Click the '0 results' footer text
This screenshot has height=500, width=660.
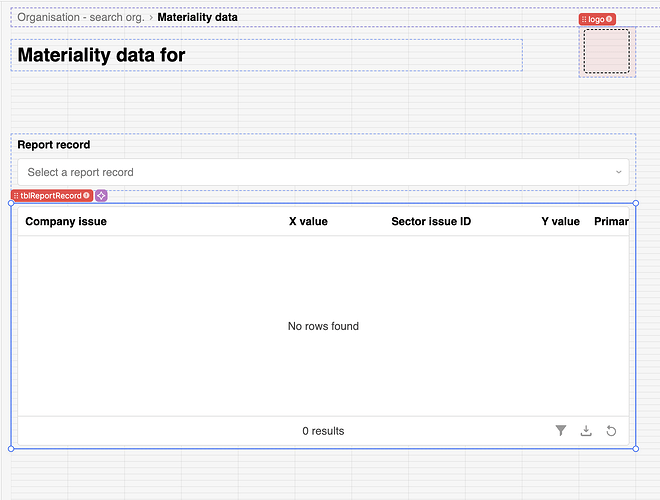323,431
